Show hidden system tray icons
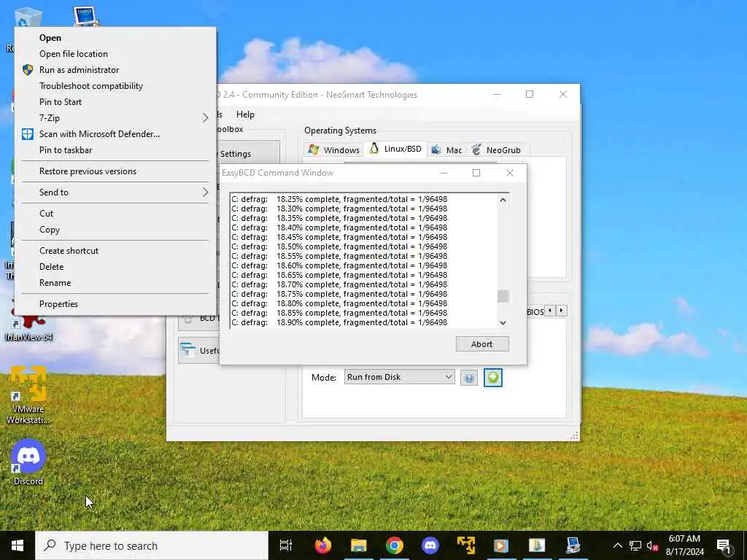Screen dimensions: 747x560 (617, 545)
